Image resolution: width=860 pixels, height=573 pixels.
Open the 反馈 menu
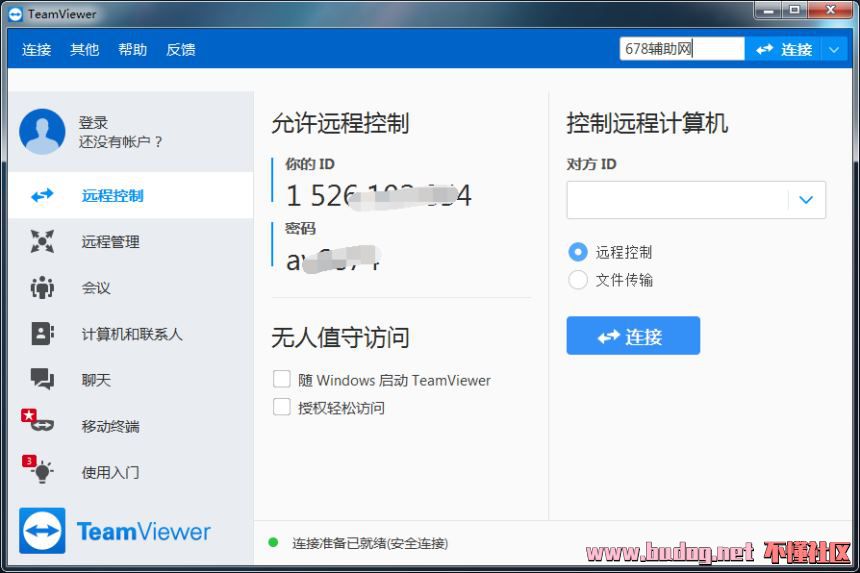tap(181, 50)
